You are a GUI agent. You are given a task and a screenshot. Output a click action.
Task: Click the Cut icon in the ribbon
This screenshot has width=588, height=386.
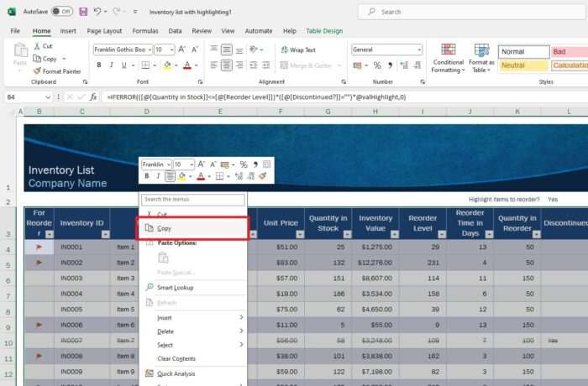37,46
